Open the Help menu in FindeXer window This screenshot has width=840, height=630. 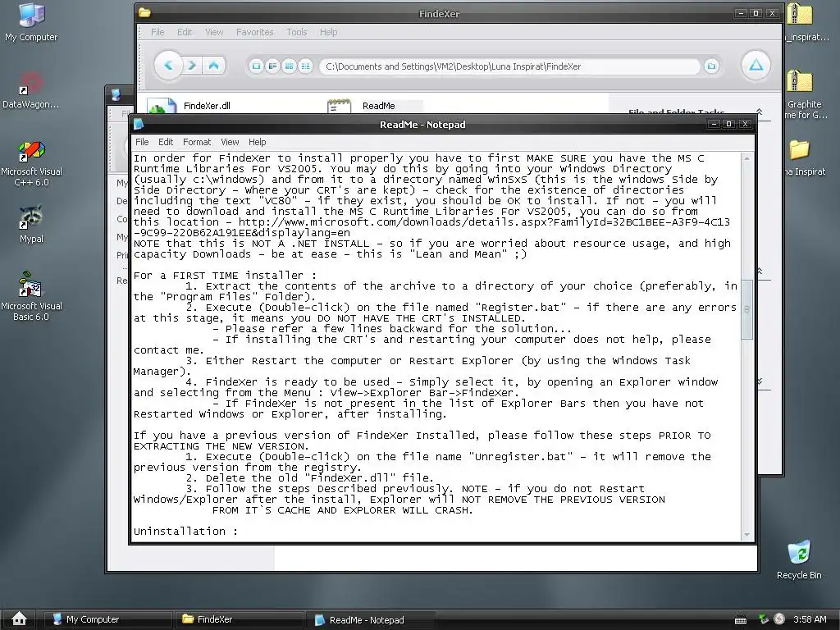coord(328,32)
